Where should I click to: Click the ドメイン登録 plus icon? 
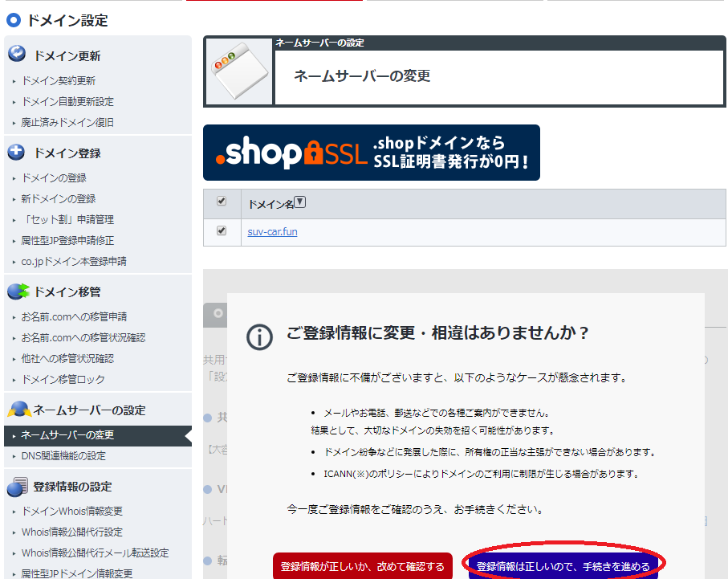pos(18,152)
